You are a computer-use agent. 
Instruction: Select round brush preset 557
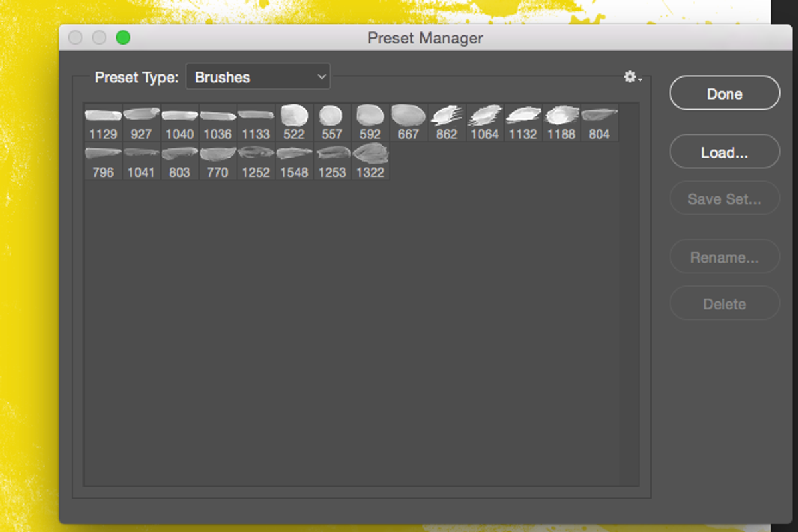coord(332,123)
